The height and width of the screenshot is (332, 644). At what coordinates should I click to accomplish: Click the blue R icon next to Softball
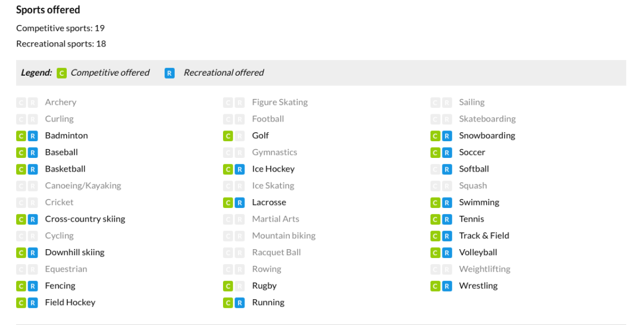pos(447,169)
